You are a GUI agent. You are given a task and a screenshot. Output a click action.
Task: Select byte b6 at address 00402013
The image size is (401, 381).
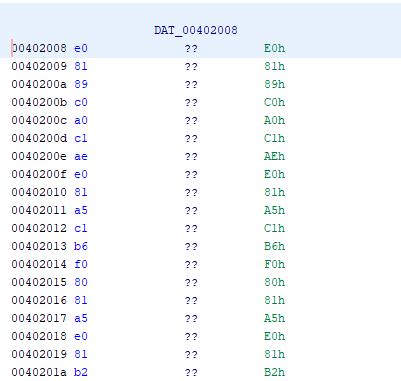click(81, 246)
